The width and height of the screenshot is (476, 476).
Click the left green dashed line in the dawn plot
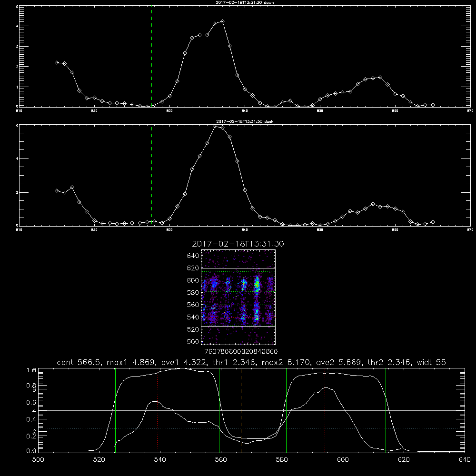point(151,56)
